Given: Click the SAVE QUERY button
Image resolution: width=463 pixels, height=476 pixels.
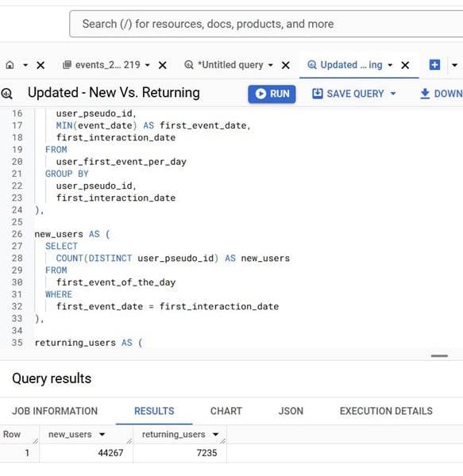Looking at the screenshot, I should pos(354,94).
